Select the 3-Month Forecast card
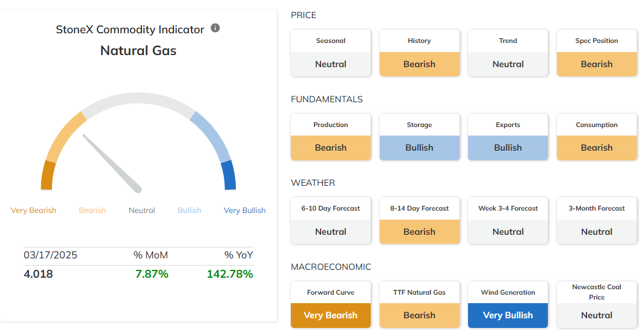 tap(597, 221)
